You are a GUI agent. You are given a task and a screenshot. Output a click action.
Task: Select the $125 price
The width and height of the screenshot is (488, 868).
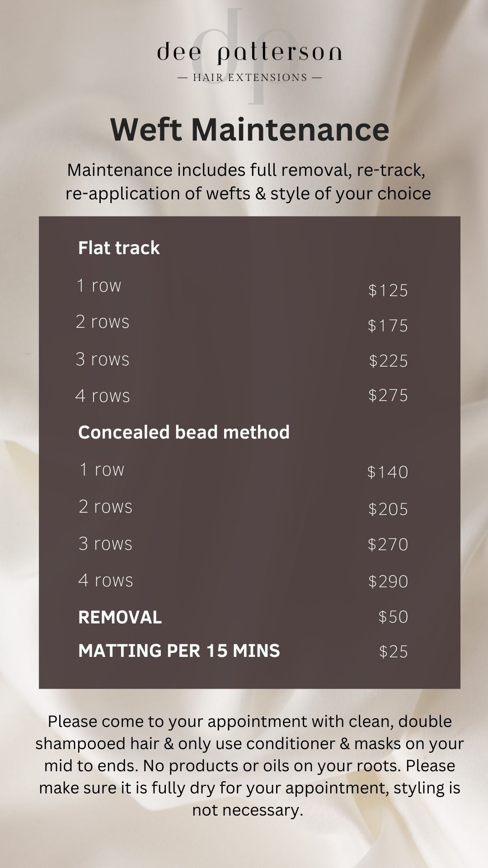(388, 290)
